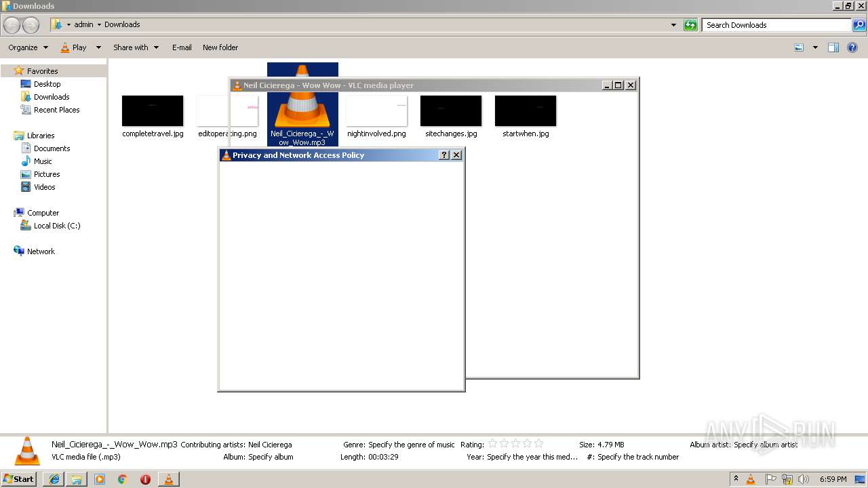Open Explorer help (question mark icon)
The width and height of the screenshot is (868, 488).
point(852,47)
